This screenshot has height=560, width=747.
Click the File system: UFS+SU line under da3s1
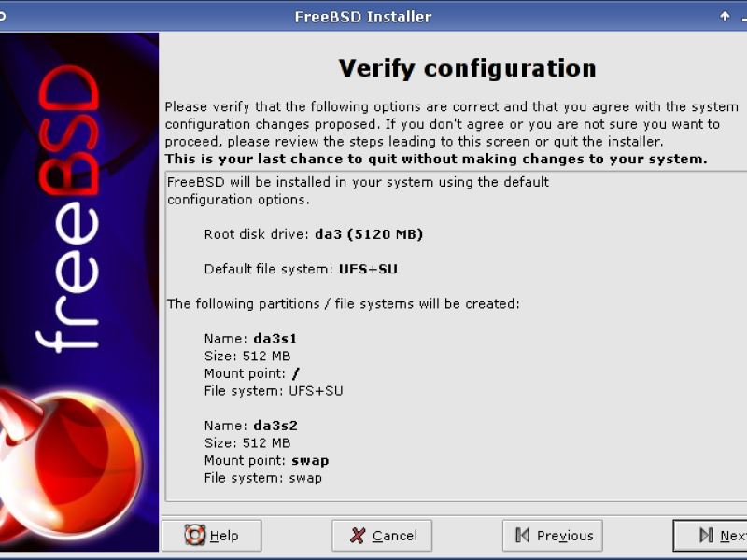[x=274, y=391]
